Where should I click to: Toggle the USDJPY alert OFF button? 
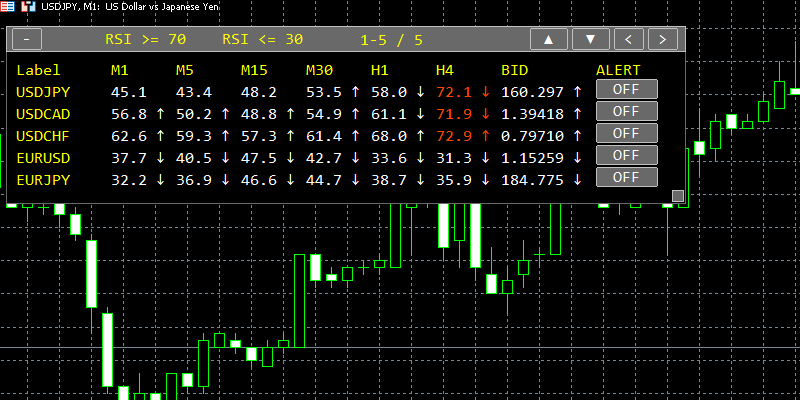coord(627,89)
